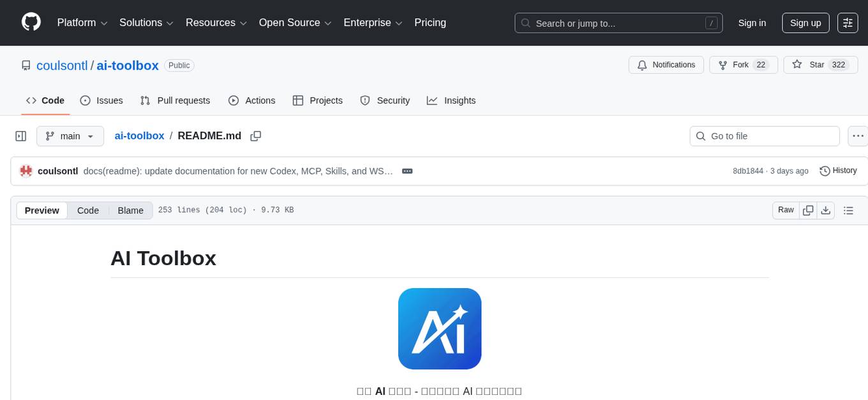Open the Pull requests tab
Image resolution: width=868 pixels, height=400 pixels.
pos(175,100)
